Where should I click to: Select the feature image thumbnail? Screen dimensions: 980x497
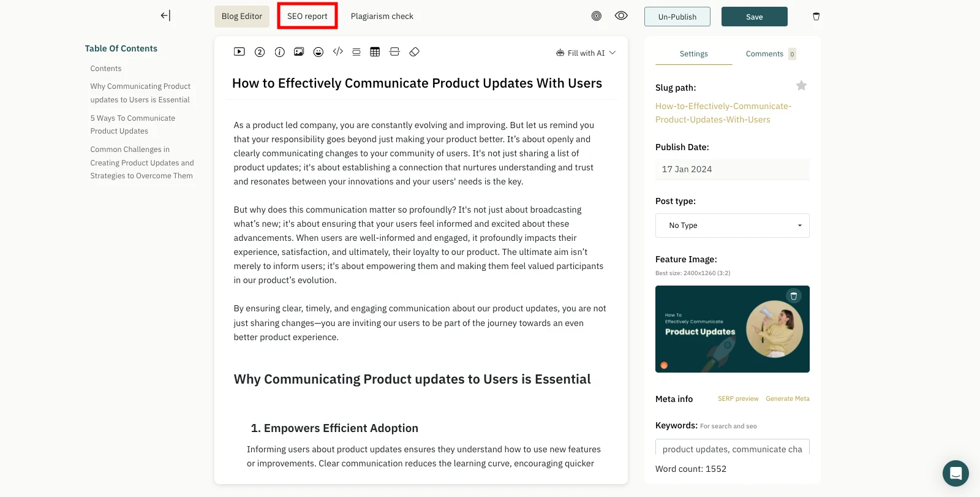pyautogui.click(x=733, y=329)
